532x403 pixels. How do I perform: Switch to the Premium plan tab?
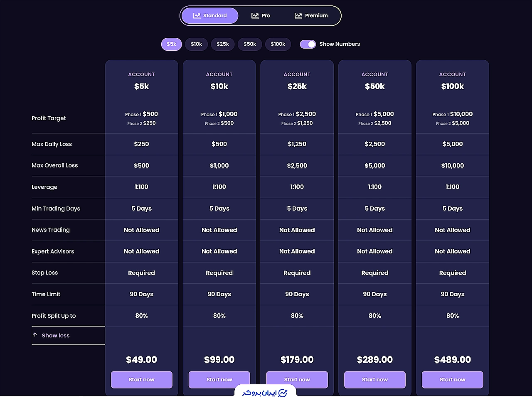[x=311, y=16]
